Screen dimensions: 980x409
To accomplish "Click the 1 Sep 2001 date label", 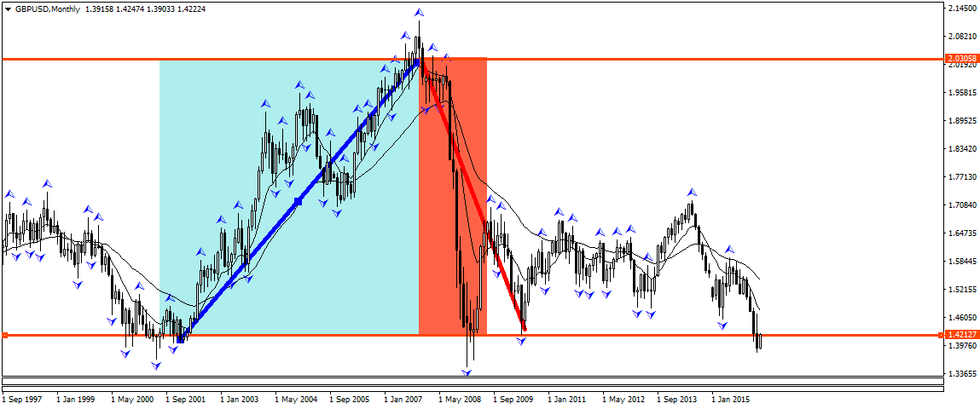I will [x=186, y=399].
